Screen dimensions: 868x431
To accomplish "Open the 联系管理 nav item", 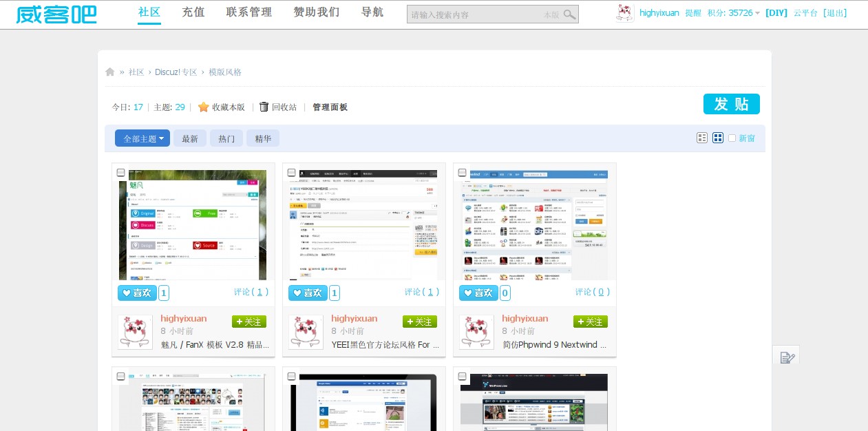I will click(x=249, y=12).
